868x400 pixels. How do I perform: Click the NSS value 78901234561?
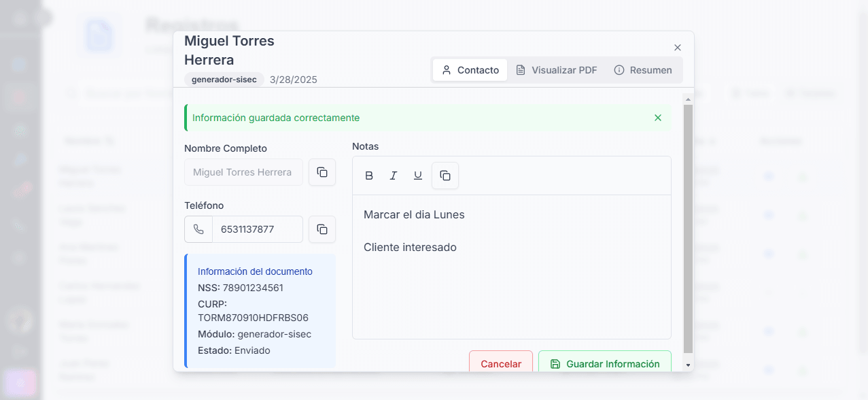point(253,288)
